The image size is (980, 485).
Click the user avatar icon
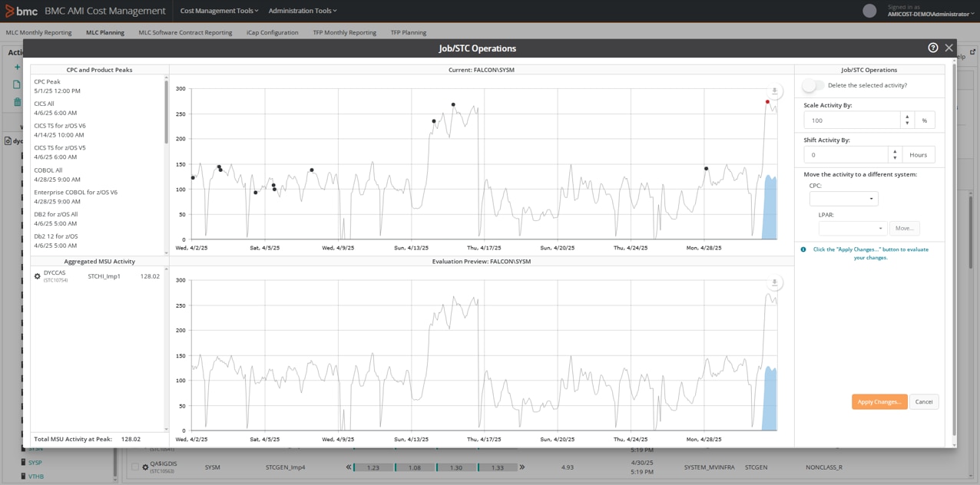click(869, 11)
